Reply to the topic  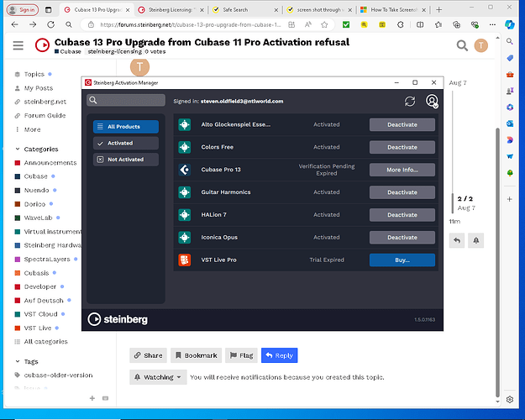[279, 355]
